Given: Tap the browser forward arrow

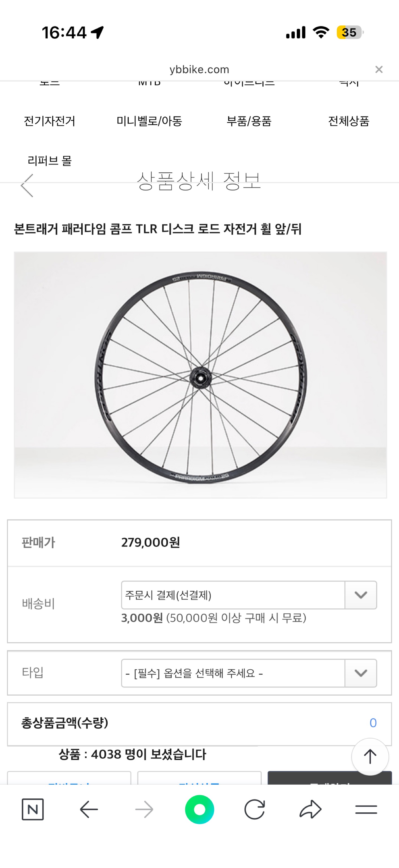Looking at the screenshot, I should (144, 809).
